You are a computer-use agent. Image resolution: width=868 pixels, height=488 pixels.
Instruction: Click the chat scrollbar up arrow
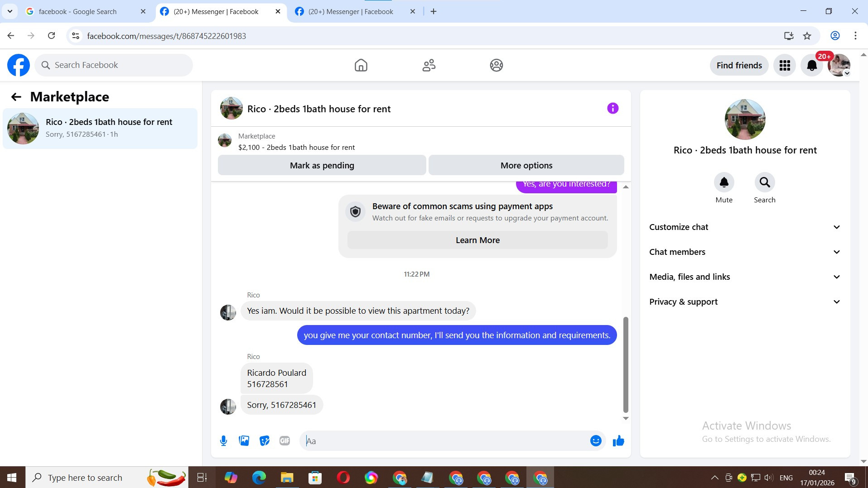coord(626,187)
